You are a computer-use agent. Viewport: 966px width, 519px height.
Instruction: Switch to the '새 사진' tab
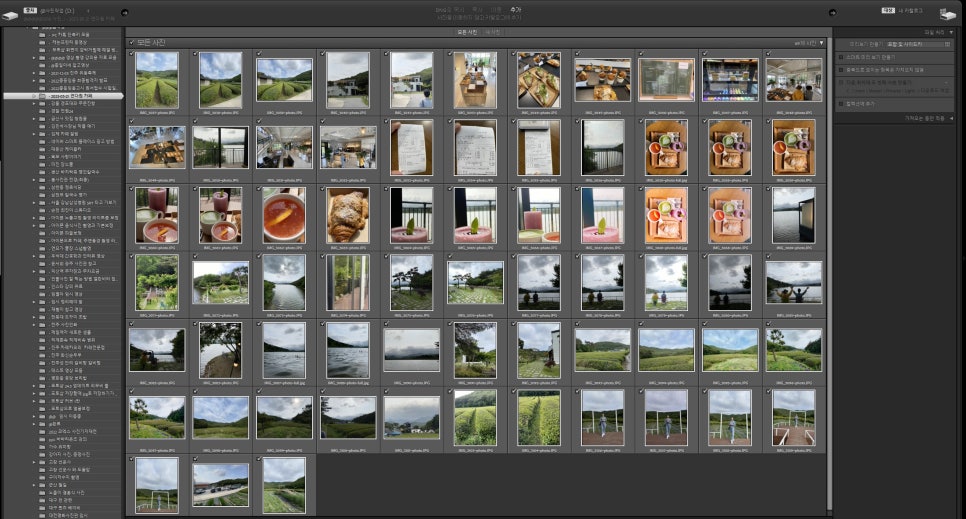(492, 32)
